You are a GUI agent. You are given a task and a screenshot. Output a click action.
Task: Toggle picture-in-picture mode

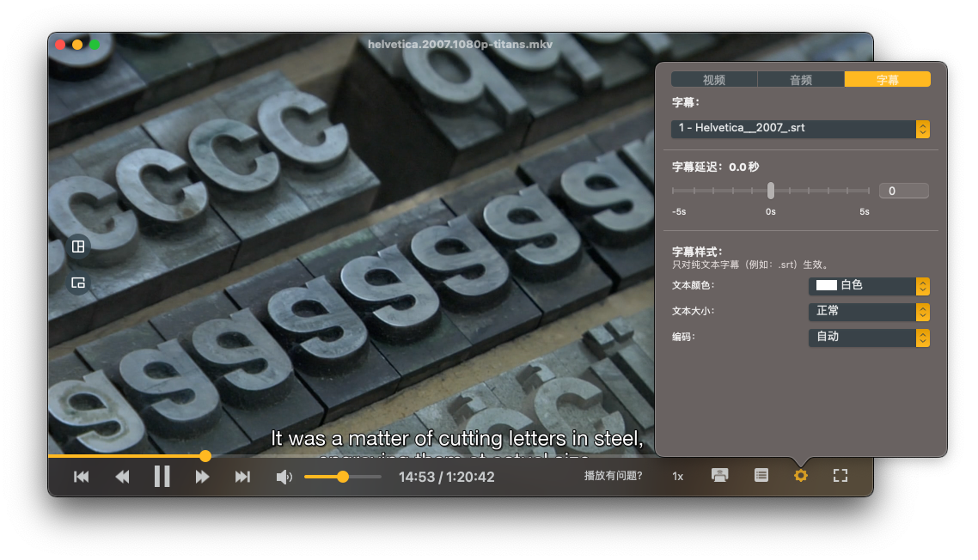pos(78,283)
